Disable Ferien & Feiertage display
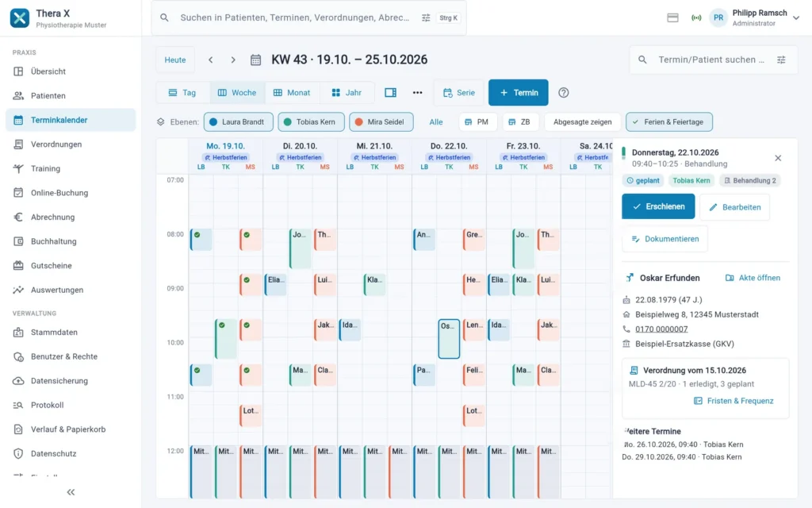This screenshot has width=812, height=508. pyautogui.click(x=669, y=121)
